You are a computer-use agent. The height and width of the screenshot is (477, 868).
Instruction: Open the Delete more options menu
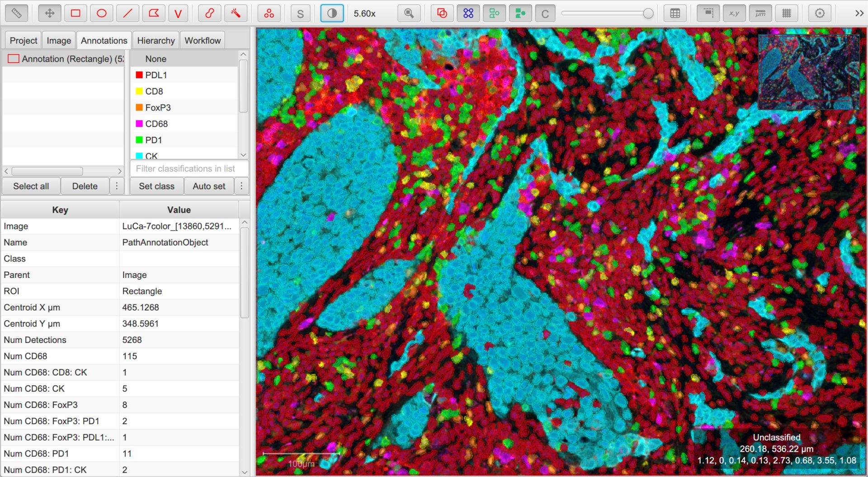117,186
